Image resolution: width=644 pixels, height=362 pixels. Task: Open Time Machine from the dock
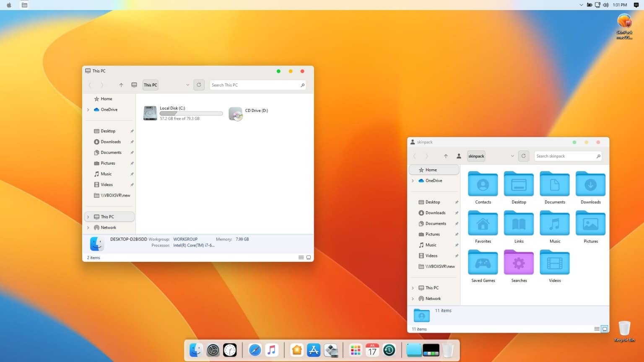pyautogui.click(x=389, y=350)
